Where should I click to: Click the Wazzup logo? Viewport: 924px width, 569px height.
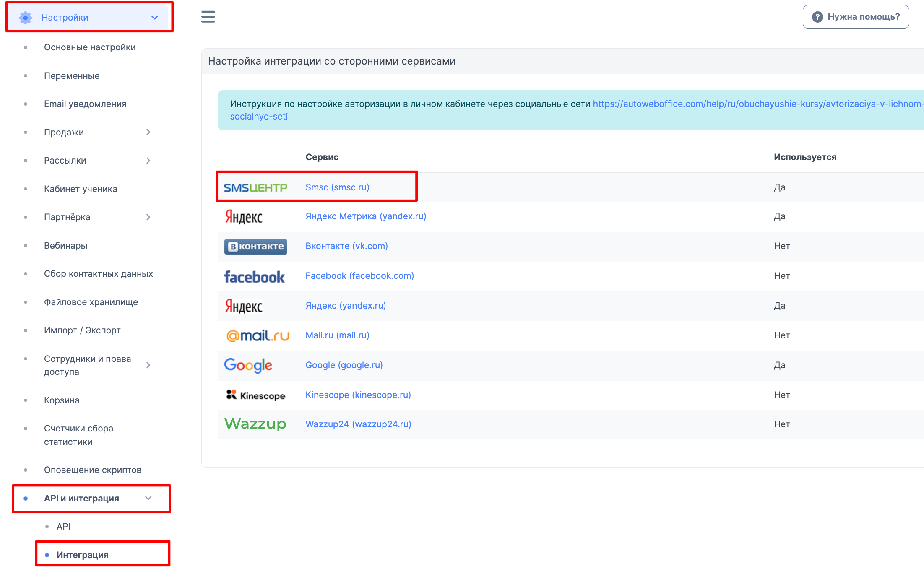[255, 424]
